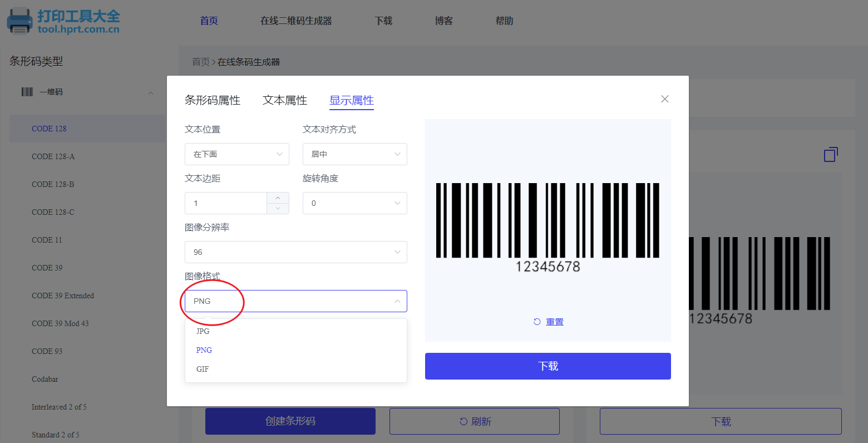This screenshot has width=868, height=443.
Task: Click the copy barcode icon
Action: tap(831, 154)
